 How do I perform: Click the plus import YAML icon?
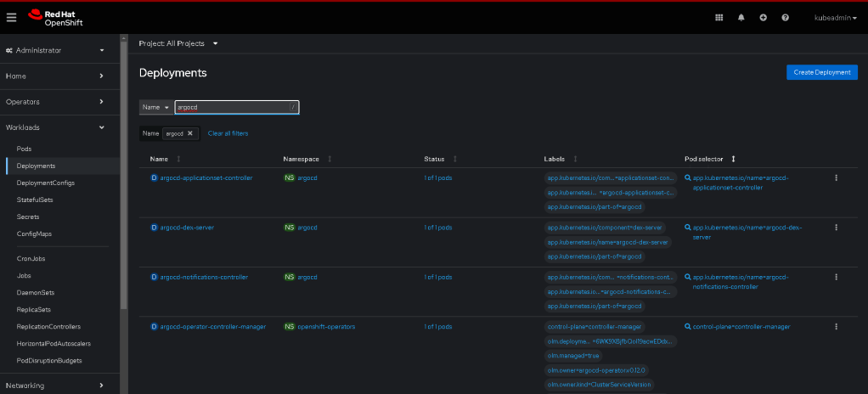coord(764,18)
